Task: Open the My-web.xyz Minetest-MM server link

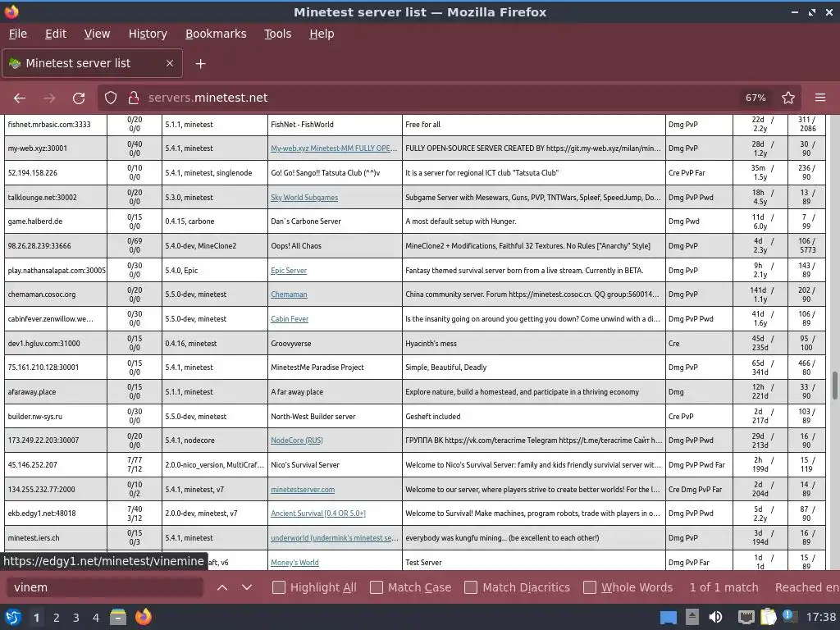Action: pyautogui.click(x=334, y=148)
